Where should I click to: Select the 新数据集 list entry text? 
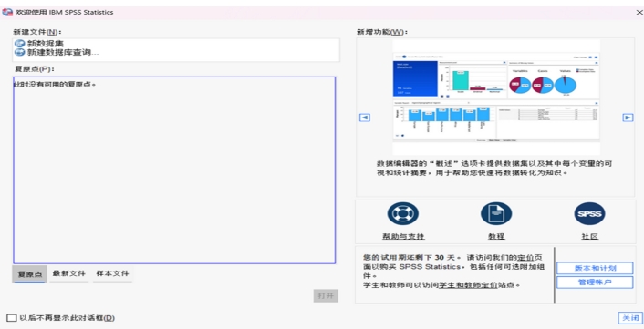(46, 44)
